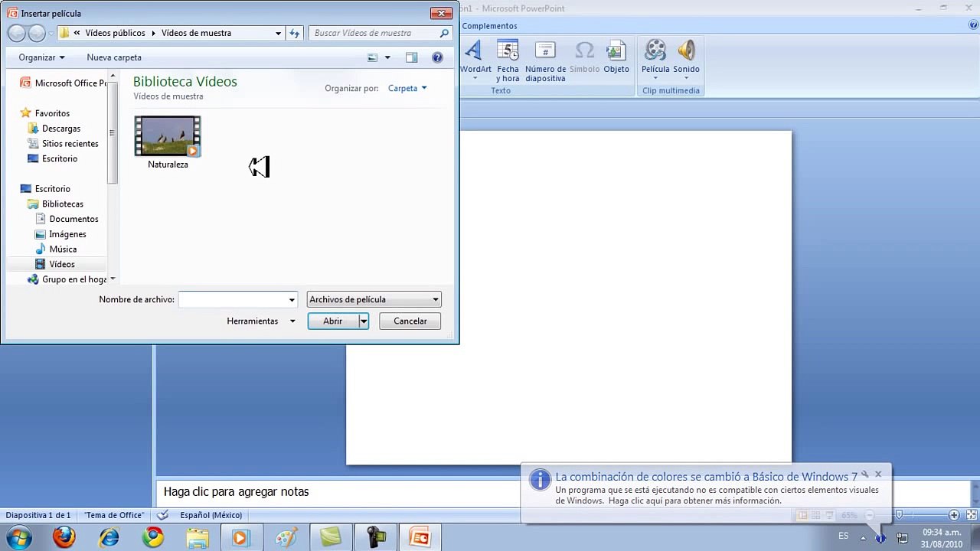The width and height of the screenshot is (980, 551).
Task: Select Música library
Action: 56,249
